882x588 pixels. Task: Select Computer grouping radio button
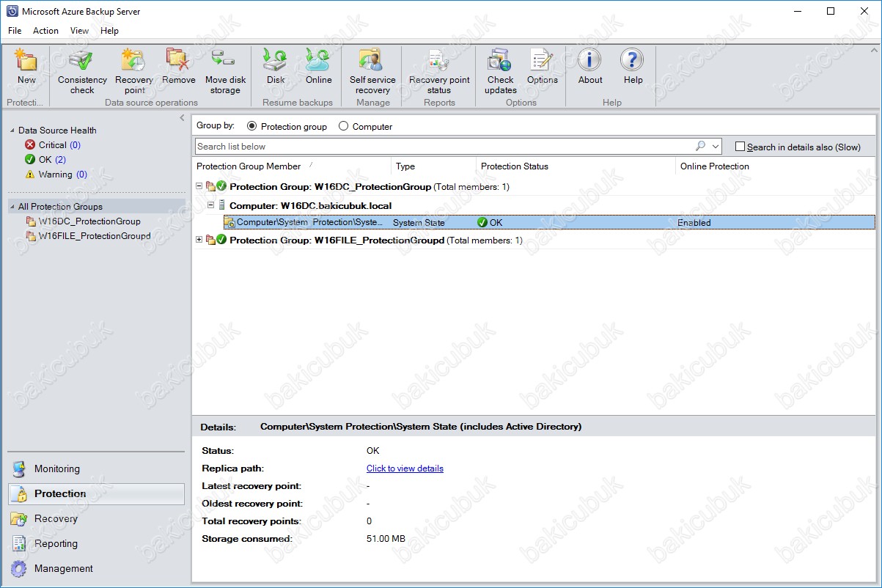pos(343,126)
